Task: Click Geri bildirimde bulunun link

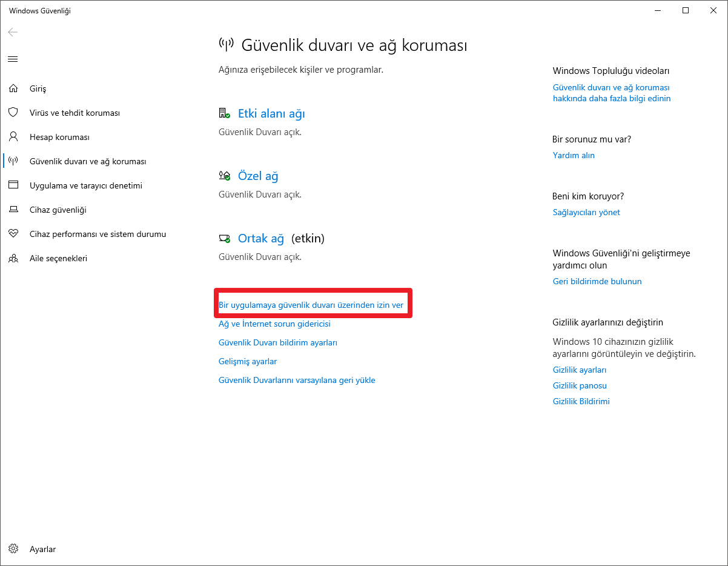Action: (597, 281)
